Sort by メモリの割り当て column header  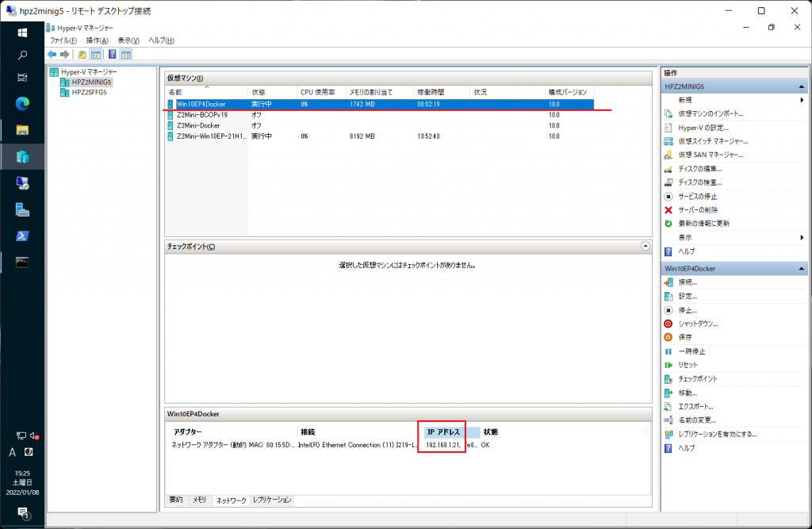point(380,92)
